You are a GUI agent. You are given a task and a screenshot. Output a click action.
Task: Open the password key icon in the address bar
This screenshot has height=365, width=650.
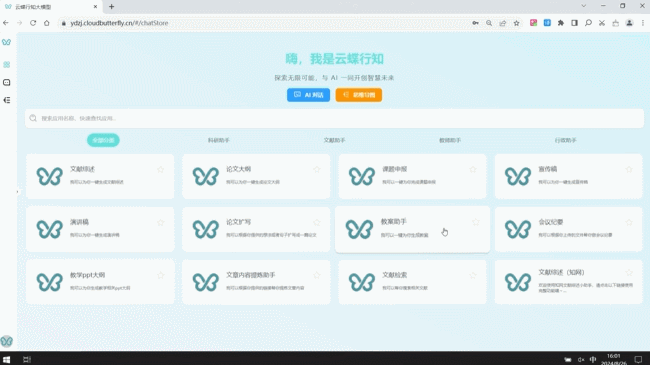click(x=475, y=23)
